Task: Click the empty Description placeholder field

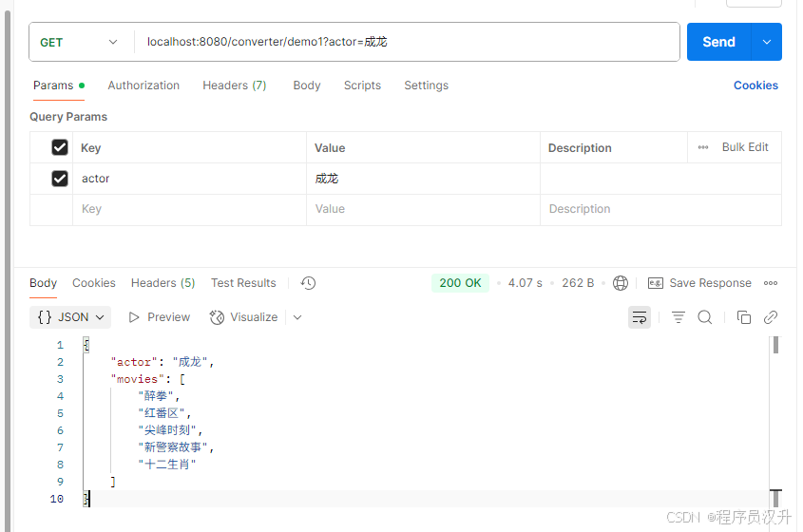Action: coord(660,209)
